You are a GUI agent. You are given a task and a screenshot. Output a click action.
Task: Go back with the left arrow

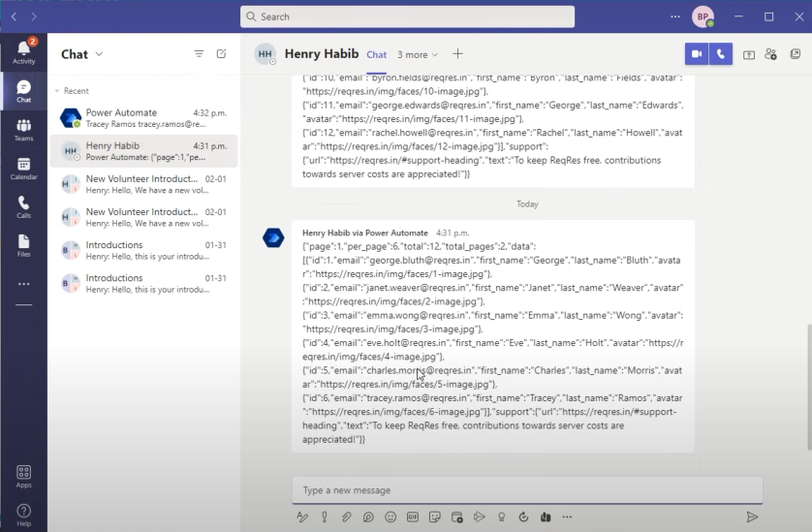click(x=14, y=16)
